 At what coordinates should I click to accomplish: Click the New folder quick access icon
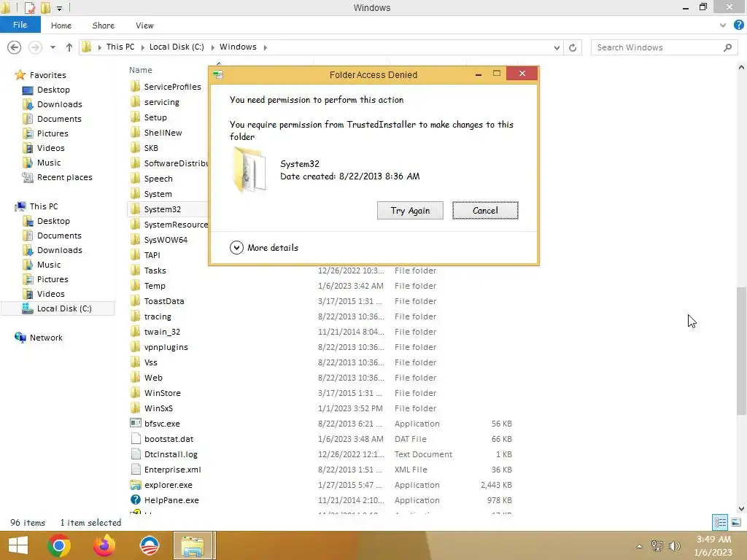tap(45, 7)
